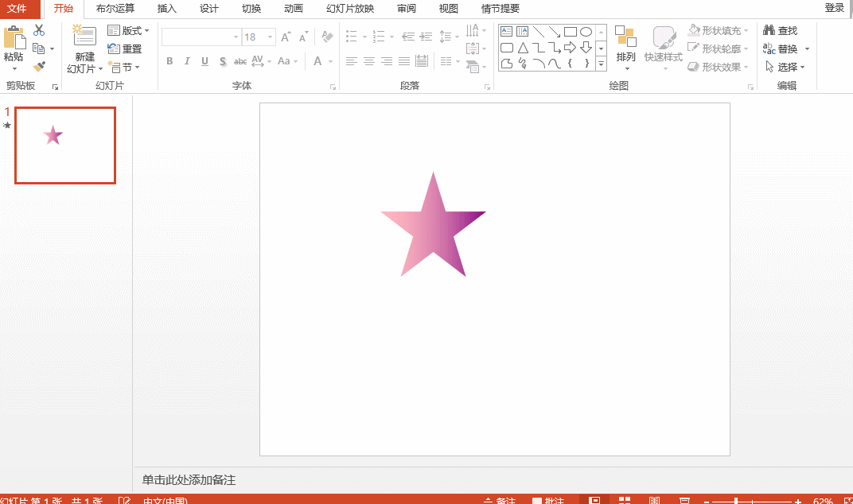This screenshot has width=853, height=504.
Task: Click the 登录 (Sign in) link
Action: click(834, 8)
